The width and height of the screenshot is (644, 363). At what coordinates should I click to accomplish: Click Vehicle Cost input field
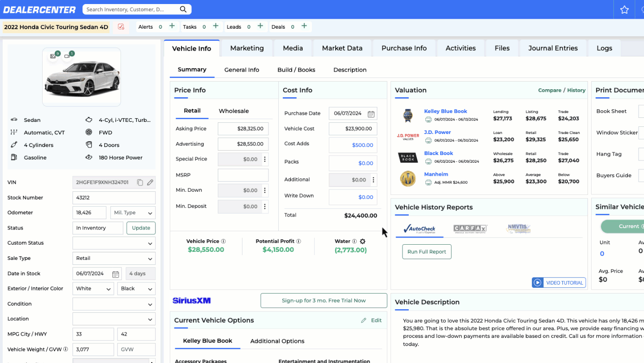pos(353,129)
